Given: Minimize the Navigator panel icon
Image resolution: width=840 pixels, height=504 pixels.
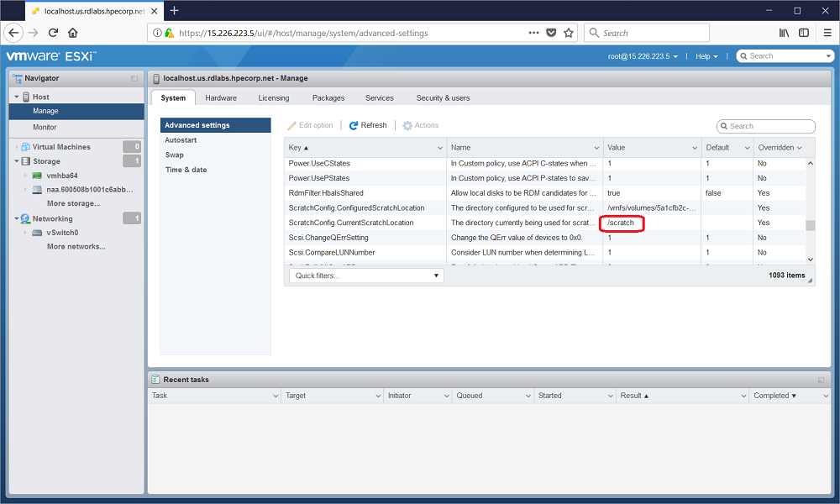Looking at the screenshot, I should 134,78.
